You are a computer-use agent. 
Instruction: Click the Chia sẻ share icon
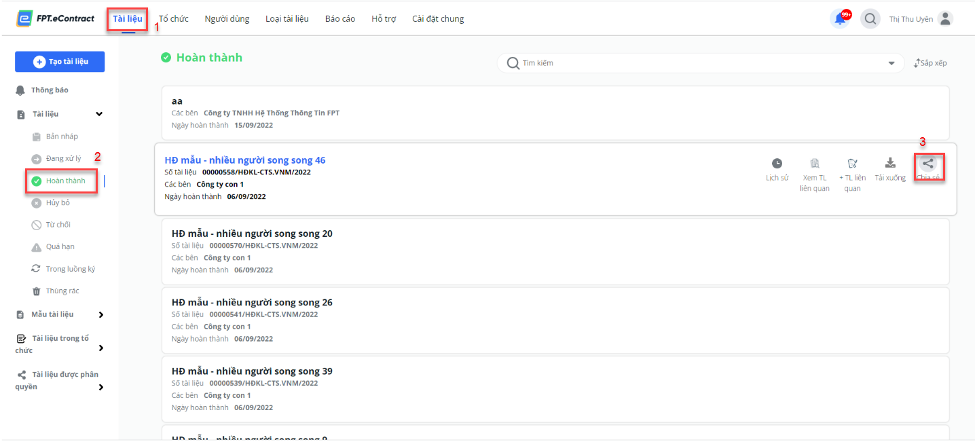pyautogui.click(x=928, y=164)
